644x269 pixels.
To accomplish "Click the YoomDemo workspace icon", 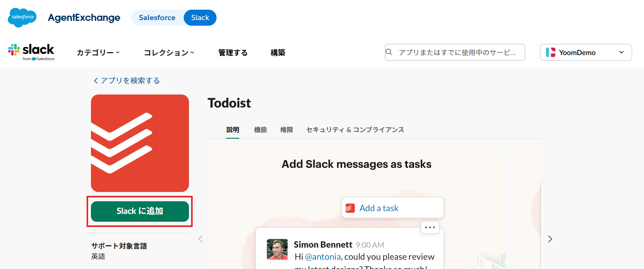I will (550, 52).
